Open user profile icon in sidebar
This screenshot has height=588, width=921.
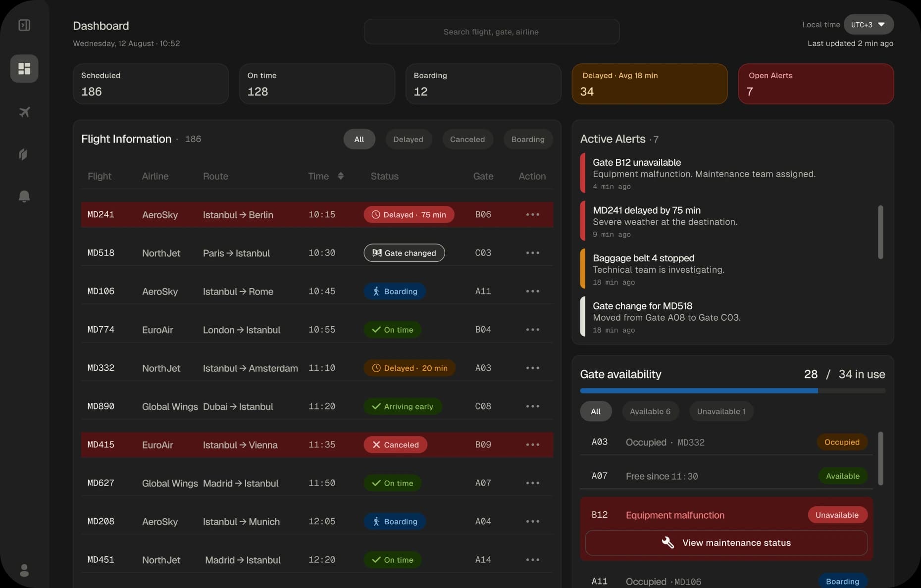tap(24, 570)
